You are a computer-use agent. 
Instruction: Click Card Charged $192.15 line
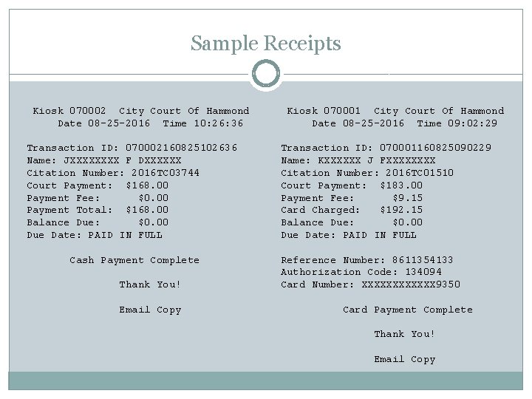(x=352, y=211)
